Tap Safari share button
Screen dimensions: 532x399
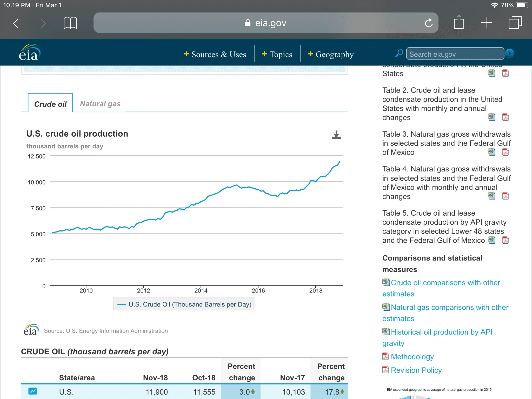459,23
